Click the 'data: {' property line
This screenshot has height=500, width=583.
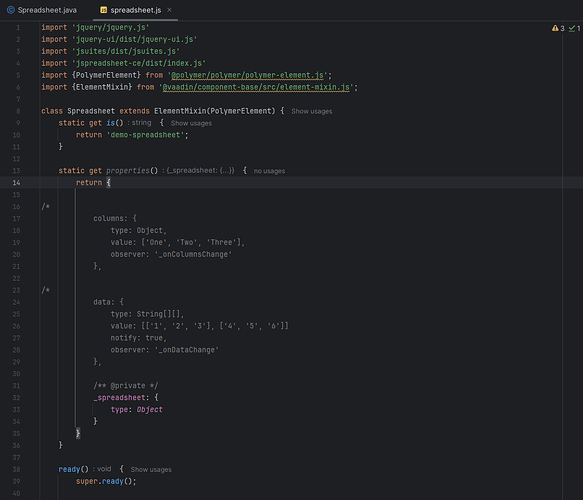coord(108,302)
